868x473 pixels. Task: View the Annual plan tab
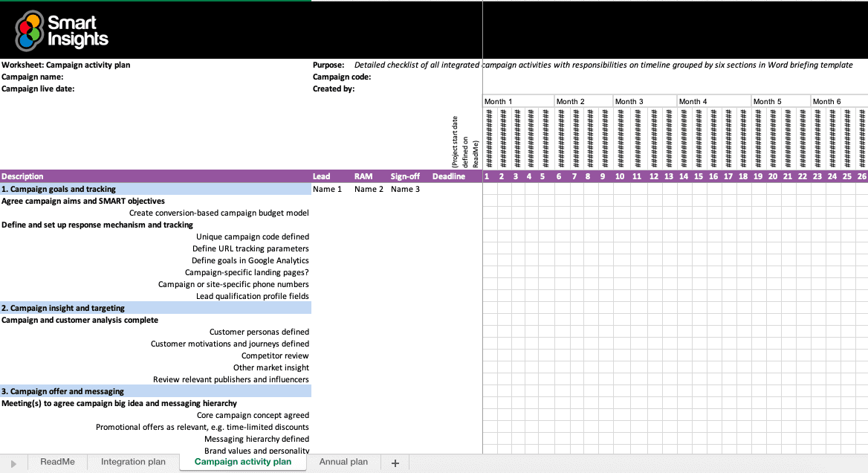click(343, 462)
